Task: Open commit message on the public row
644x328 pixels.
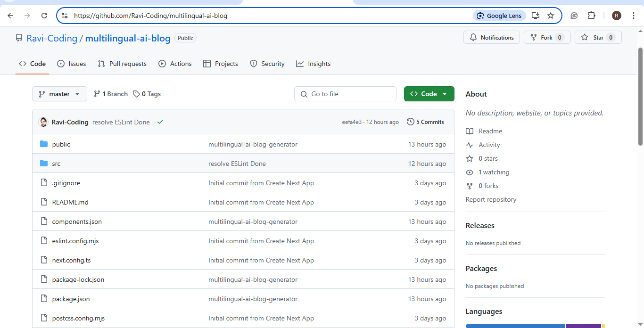Action: 253,144
